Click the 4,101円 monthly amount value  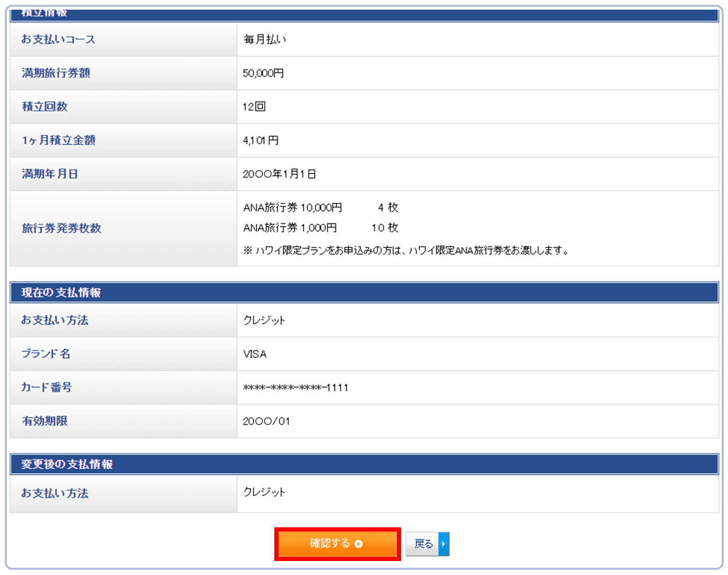(x=261, y=140)
